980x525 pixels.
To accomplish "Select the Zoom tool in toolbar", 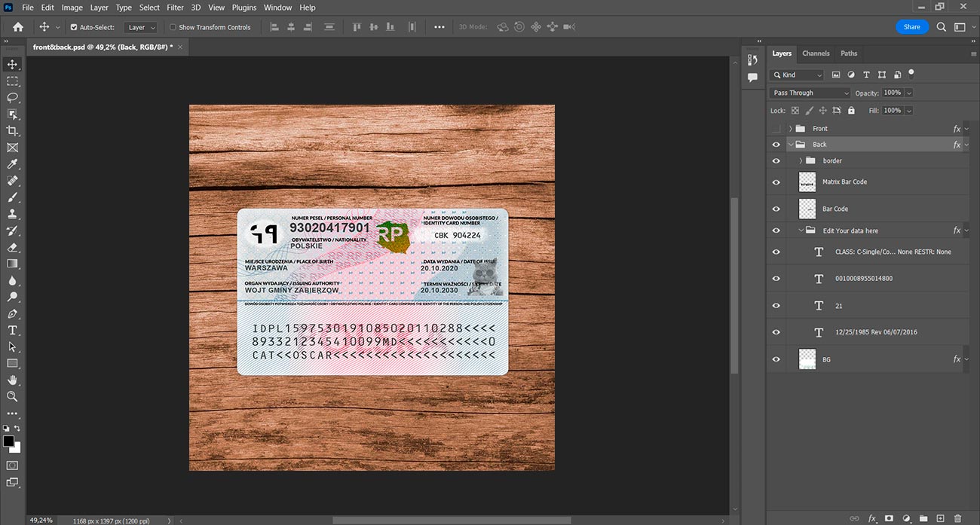I will pos(12,396).
